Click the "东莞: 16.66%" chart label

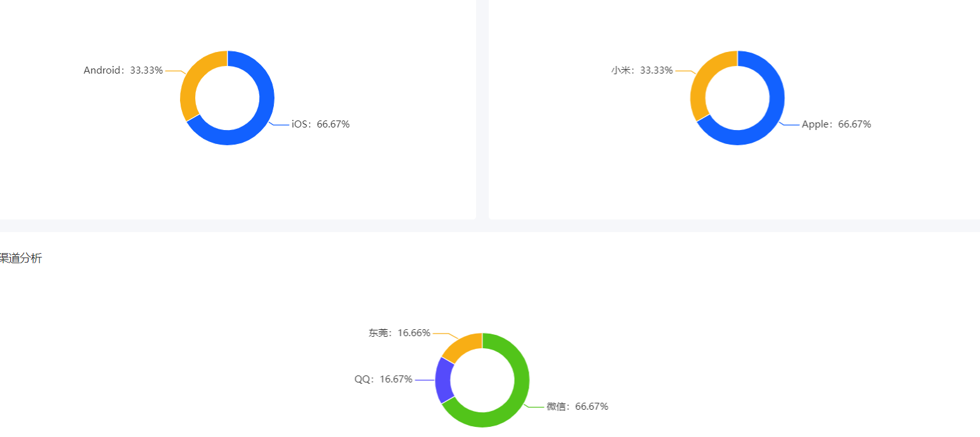[399, 333]
